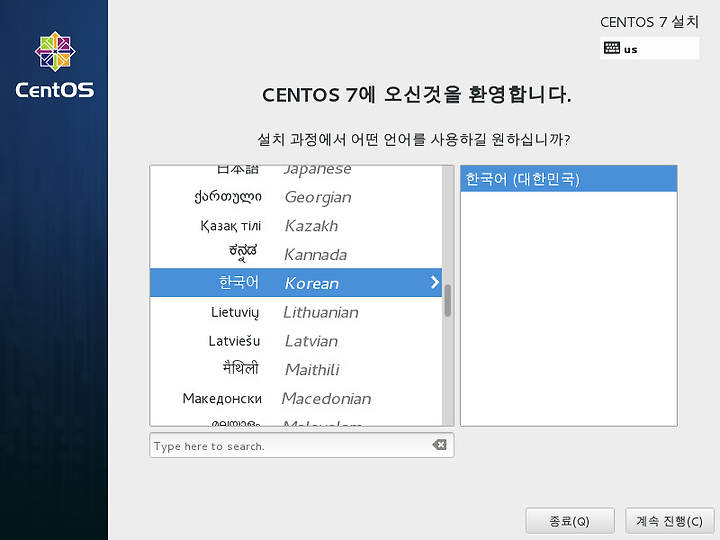Choose the 한국어 (대한민국) locale entry
Screen dimensions: 720x540
coord(568,179)
